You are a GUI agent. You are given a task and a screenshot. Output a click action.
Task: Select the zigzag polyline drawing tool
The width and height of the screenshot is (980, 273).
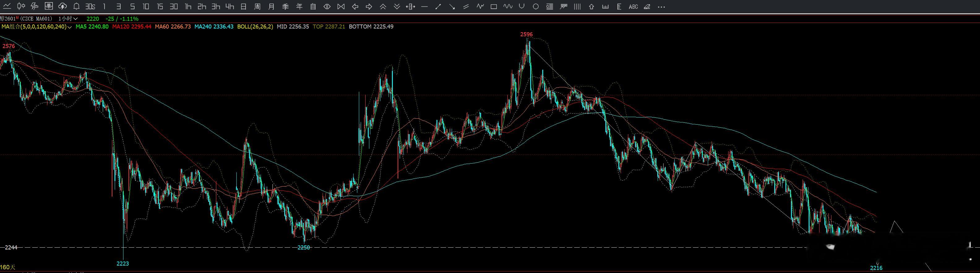pos(480,7)
